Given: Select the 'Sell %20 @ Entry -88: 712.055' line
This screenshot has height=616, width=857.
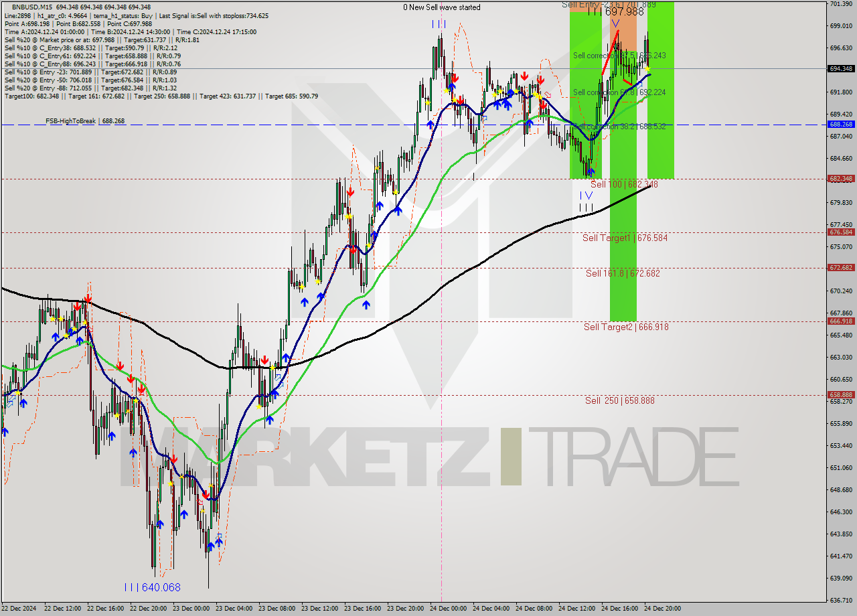Looking at the screenshot, I should pos(90,88).
